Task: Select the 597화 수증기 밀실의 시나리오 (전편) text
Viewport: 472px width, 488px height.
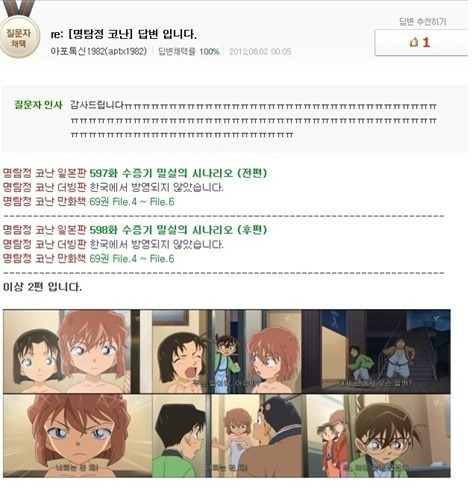Action: (178, 173)
